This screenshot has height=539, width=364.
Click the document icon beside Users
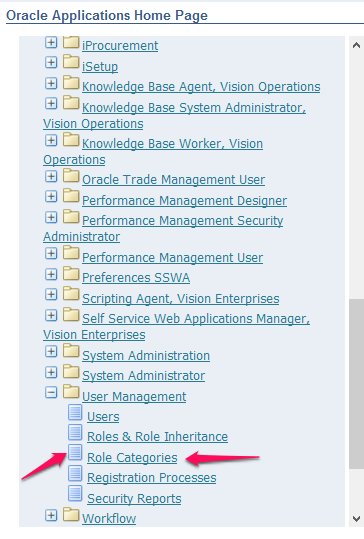point(75,412)
